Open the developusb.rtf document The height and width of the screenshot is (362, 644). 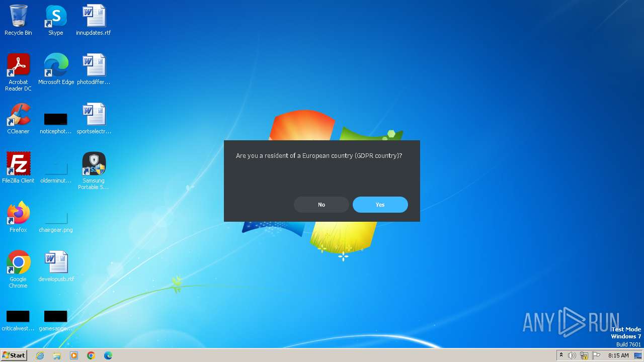56,266
